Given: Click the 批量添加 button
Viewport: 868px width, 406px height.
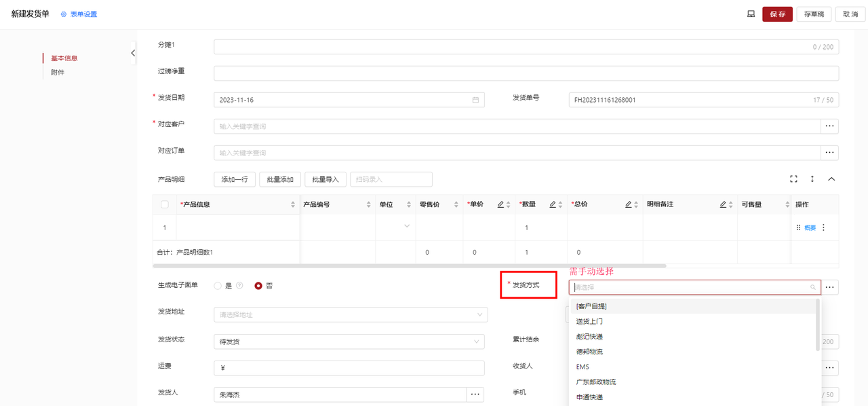Looking at the screenshot, I should click(x=280, y=179).
